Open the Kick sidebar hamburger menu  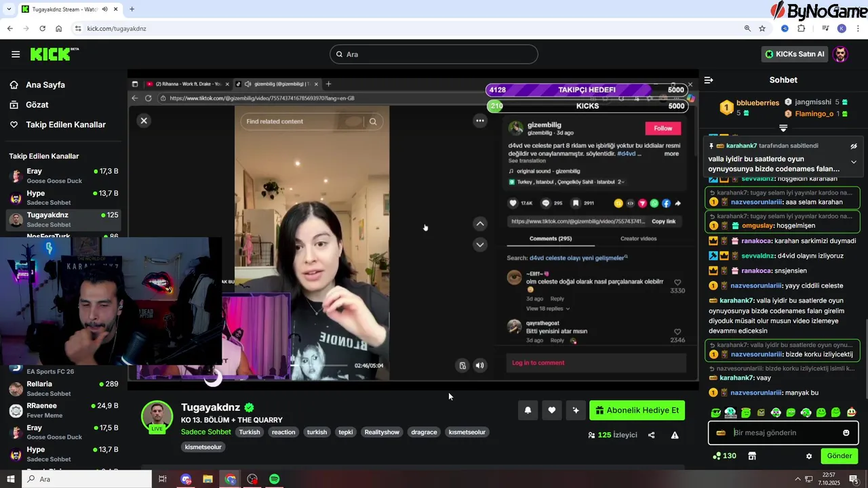(x=16, y=54)
